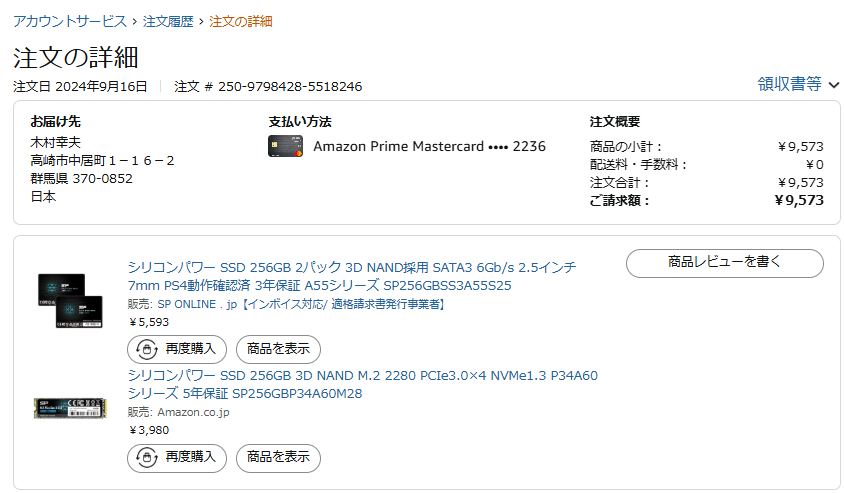Expand the 領収書等 dropdown
The image size is (844, 493).
coord(790,85)
